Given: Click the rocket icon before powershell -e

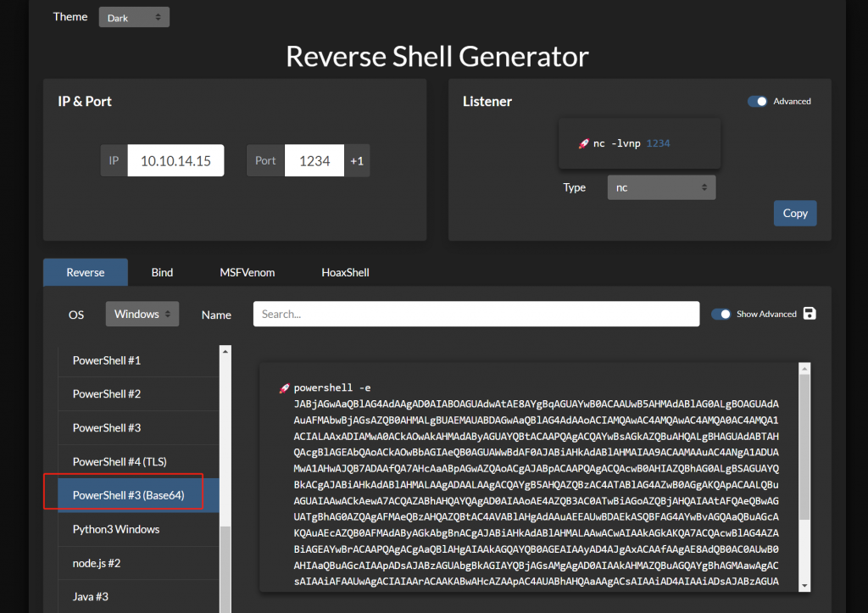Looking at the screenshot, I should [x=284, y=388].
